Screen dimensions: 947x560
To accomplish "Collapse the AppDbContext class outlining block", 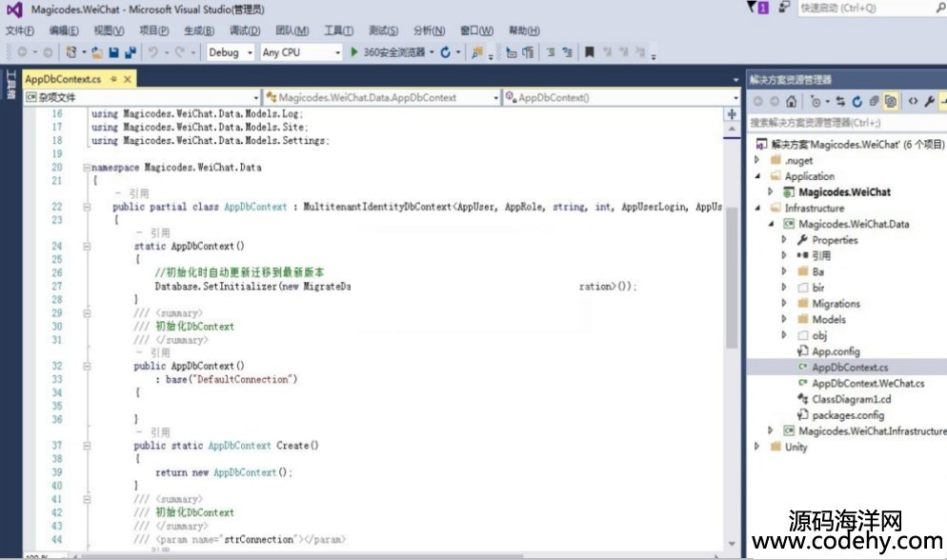I will 87,207.
